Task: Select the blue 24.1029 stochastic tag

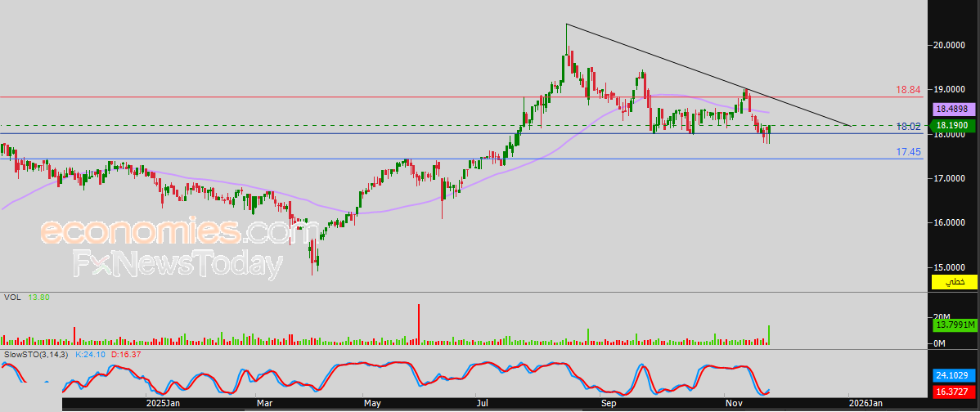Action: [954, 375]
